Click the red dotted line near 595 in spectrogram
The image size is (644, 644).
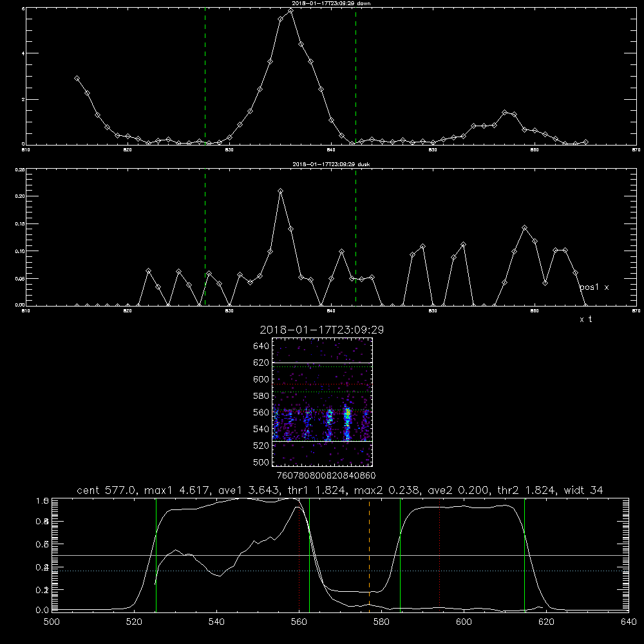click(x=322, y=384)
